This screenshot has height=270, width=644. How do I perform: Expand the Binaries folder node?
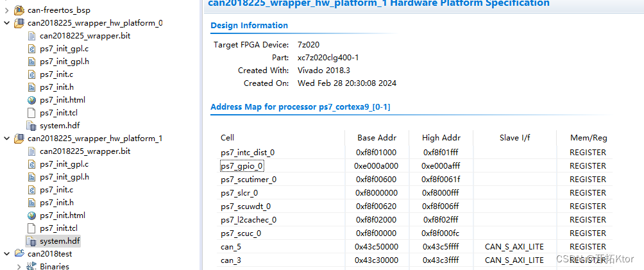(x=19, y=267)
